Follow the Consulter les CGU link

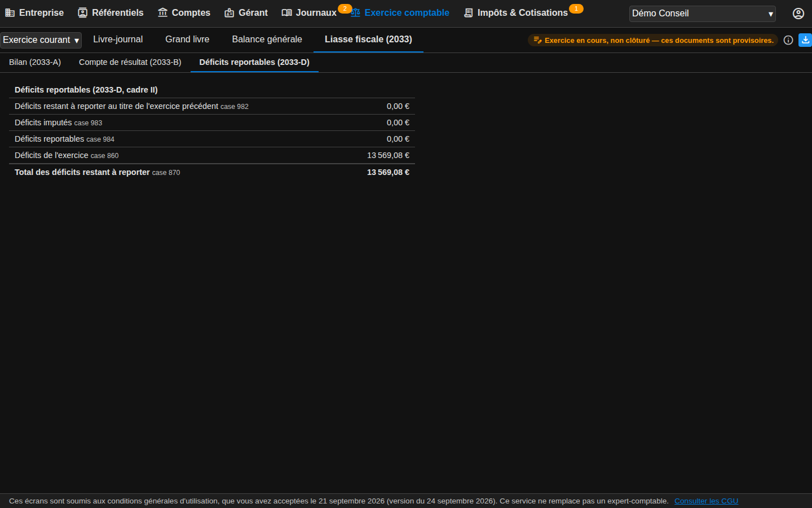coord(706,501)
